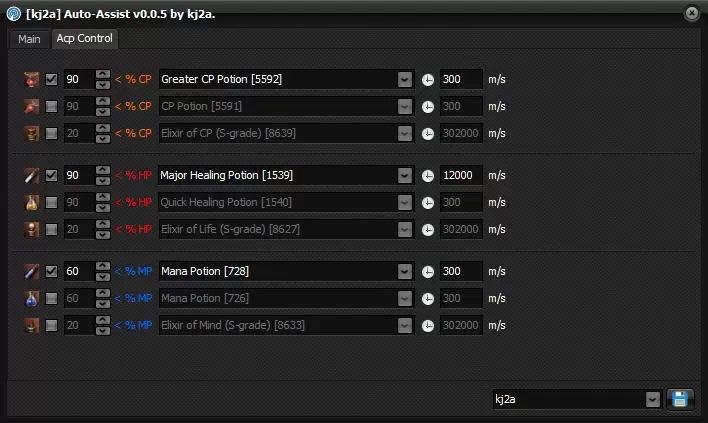Open the Greater CP Potion dropdown
The height and width of the screenshot is (423, 708).
pyautogui.click(x=404, y=79)
